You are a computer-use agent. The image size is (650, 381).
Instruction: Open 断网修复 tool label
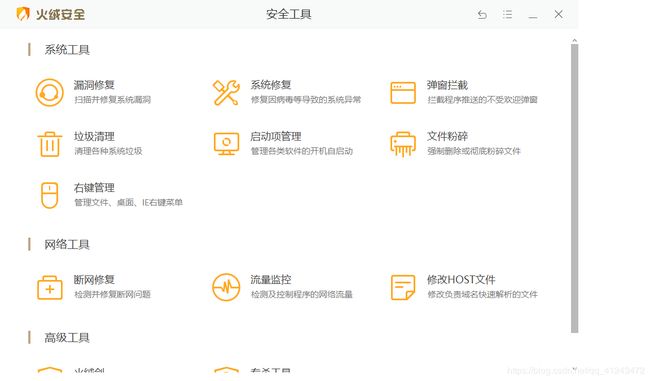coord(94,280)
